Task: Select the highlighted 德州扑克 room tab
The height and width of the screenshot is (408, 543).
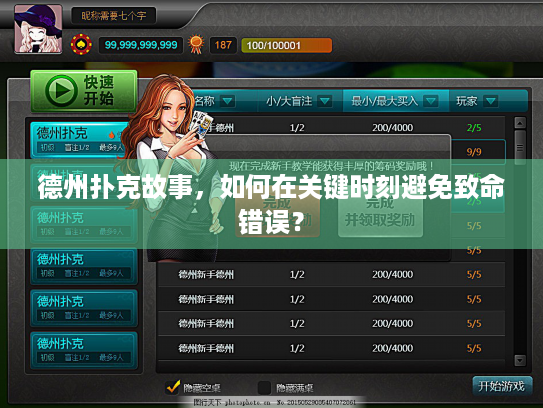Action: pos(78,140)
